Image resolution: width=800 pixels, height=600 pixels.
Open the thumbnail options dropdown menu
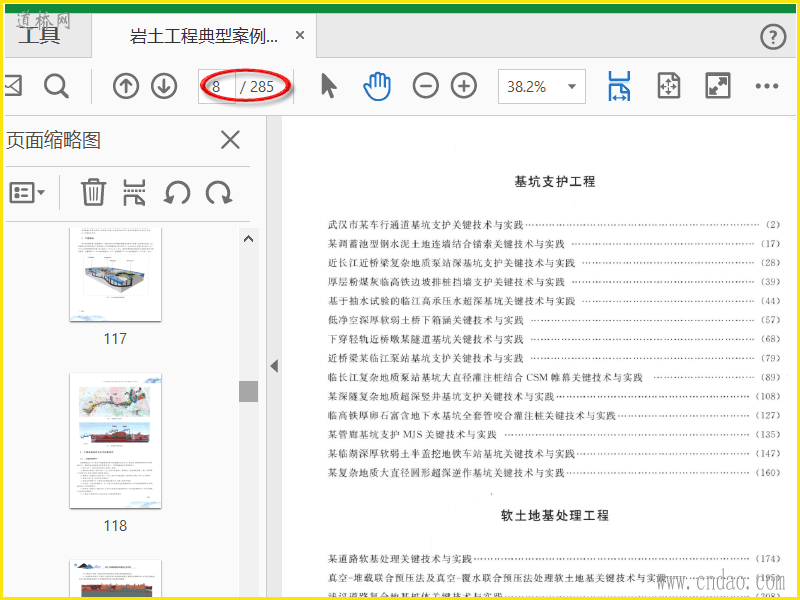click(27, 192)
